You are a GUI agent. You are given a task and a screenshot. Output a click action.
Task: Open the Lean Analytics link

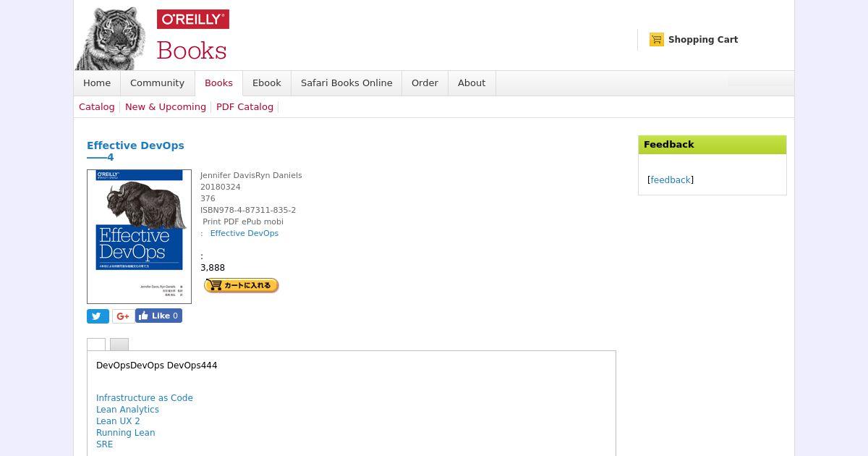tap(127, 410)
